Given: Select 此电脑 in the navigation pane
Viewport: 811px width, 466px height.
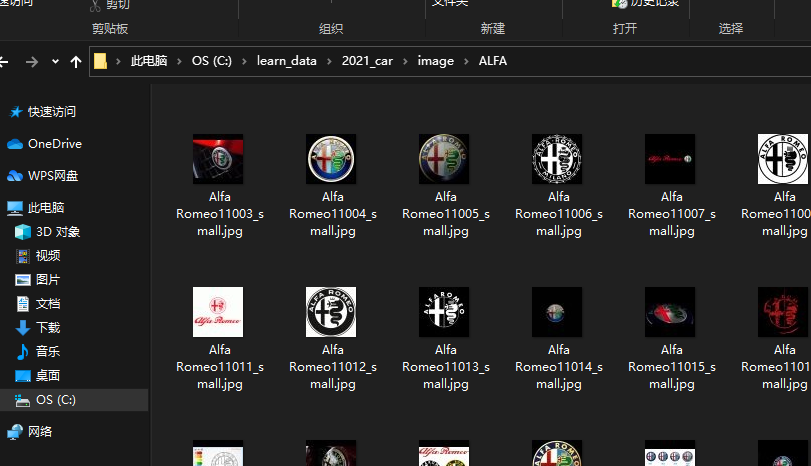Looking at the screenshot, I should 46,208.
